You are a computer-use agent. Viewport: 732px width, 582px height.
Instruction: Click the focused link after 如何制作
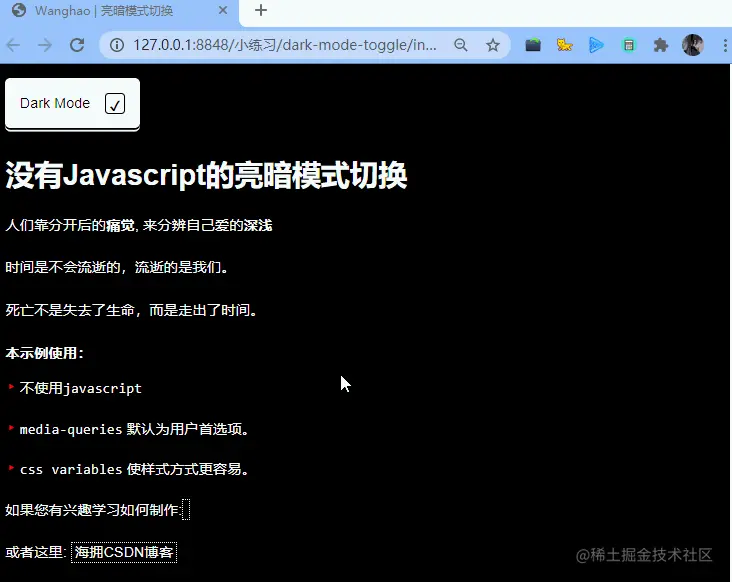[x=186, y=509]
